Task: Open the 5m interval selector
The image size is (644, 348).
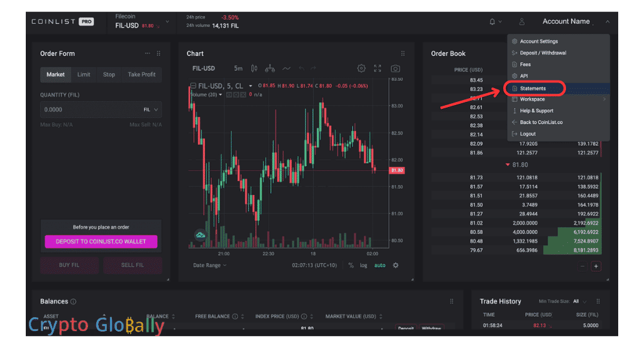Action: (x=238, y=68)
